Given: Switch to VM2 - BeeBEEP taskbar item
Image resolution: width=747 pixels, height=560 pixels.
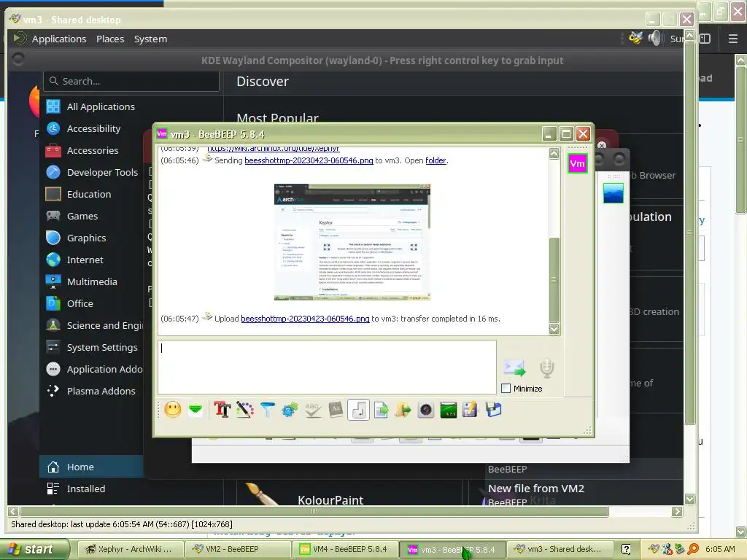Looking at the screenshot, I should [237, 549].
